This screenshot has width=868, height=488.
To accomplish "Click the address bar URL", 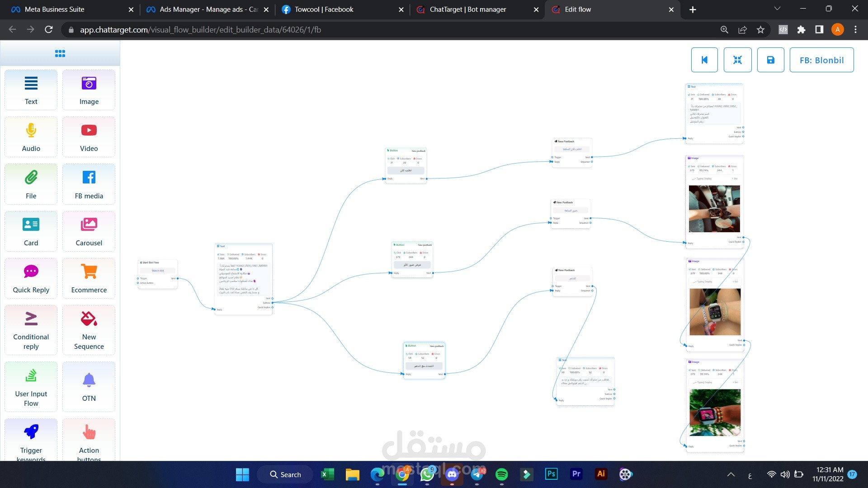I will coord(200,30).
